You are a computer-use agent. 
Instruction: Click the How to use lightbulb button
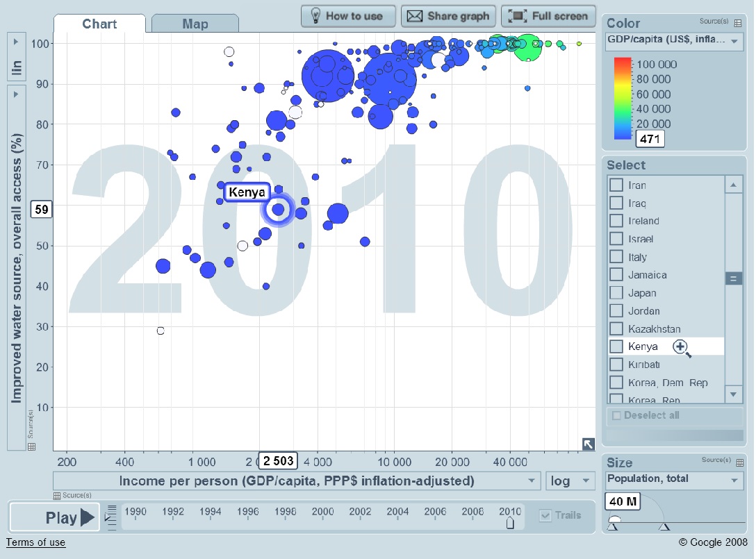pyautogui.click(x=348, y=16)
